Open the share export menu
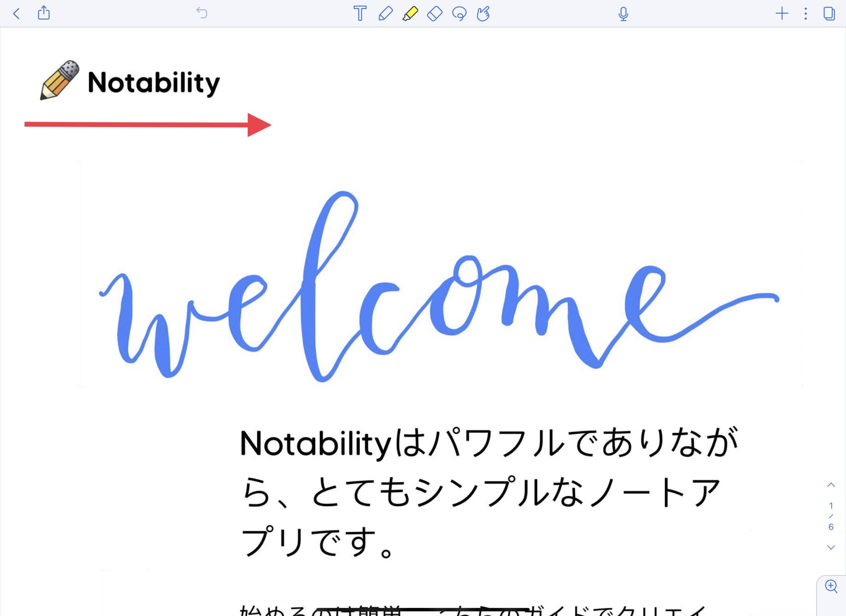 [x=44, y=13]
